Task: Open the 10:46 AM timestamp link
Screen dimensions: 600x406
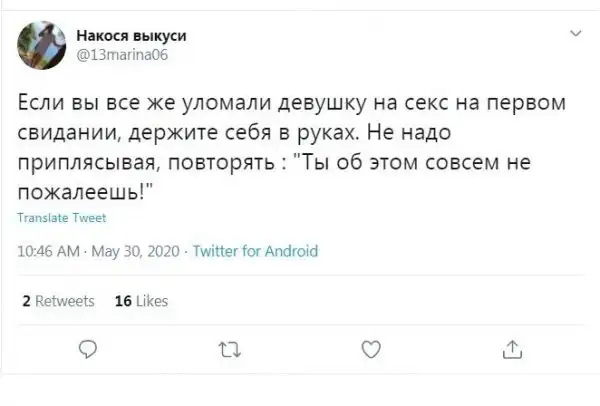Action: [x=49, y=251]
